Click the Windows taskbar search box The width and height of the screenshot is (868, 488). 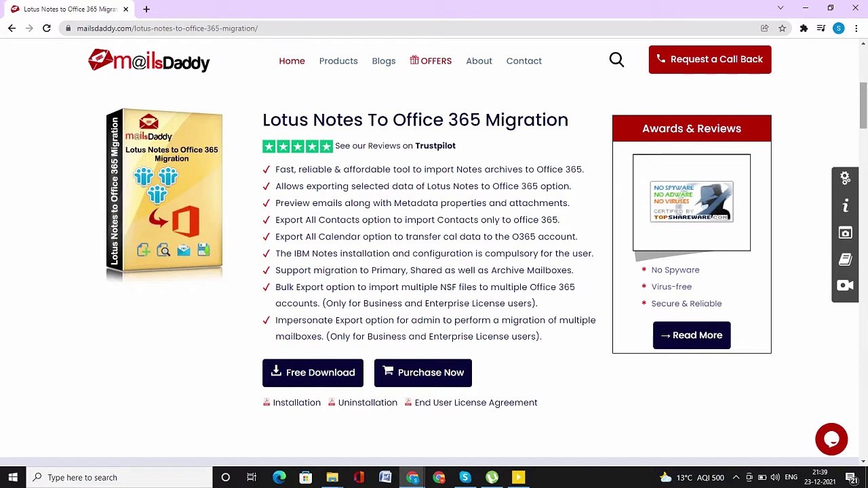tap(119, 477)
